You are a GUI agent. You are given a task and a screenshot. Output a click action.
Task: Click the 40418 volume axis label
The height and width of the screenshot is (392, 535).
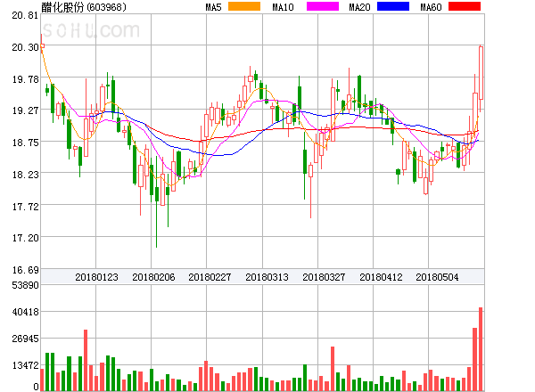tap(25, 312)
